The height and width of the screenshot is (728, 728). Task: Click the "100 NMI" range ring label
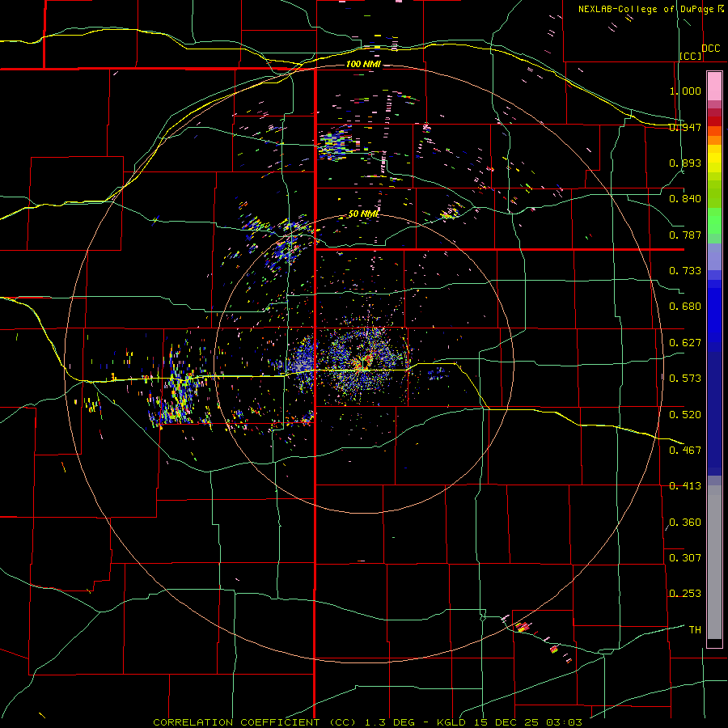(x=363, y=64)
